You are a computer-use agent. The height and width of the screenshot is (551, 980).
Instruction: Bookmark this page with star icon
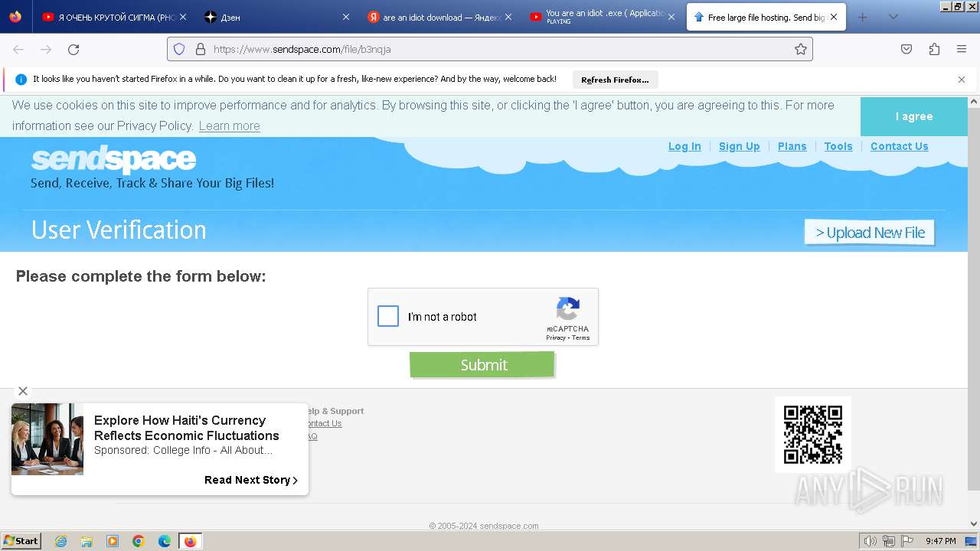pyautogui.click(x=801, y=49)
